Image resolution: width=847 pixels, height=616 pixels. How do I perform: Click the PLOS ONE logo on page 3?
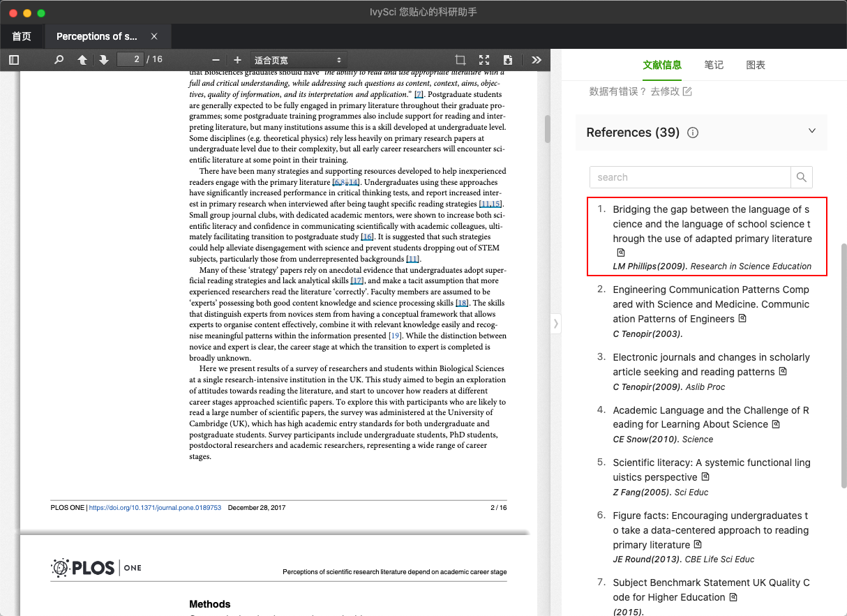click(x=96, y=568)
